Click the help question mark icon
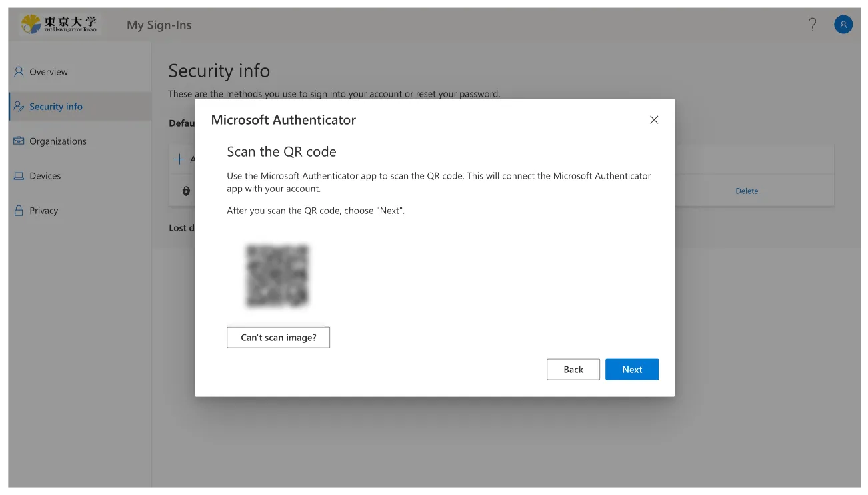 [812, 25]
